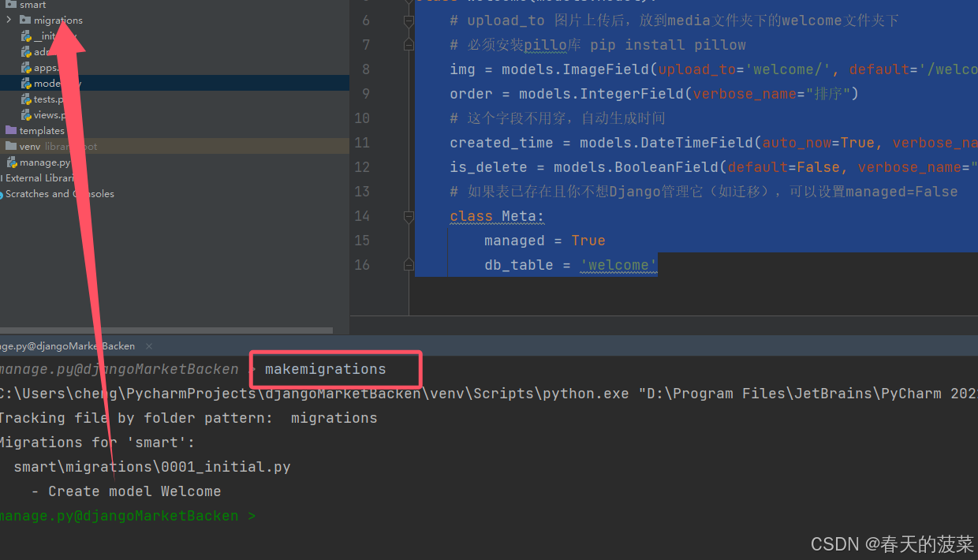
Task: Click 'class Meta:' on line 14
Action: [497, 216]
